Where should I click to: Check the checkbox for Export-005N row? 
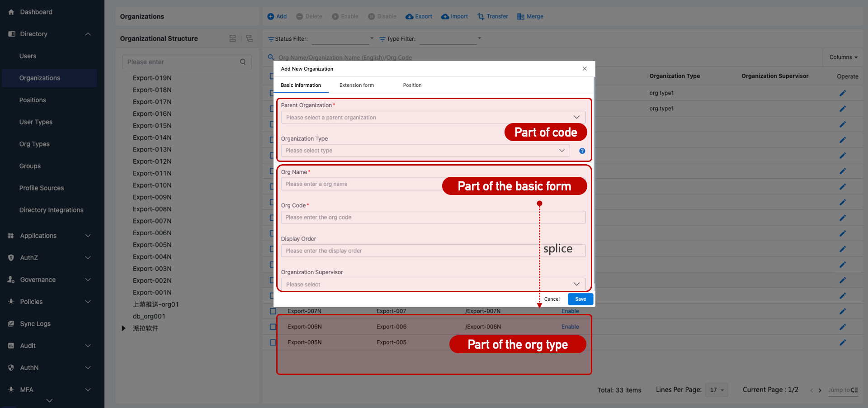tap(273, 342)
